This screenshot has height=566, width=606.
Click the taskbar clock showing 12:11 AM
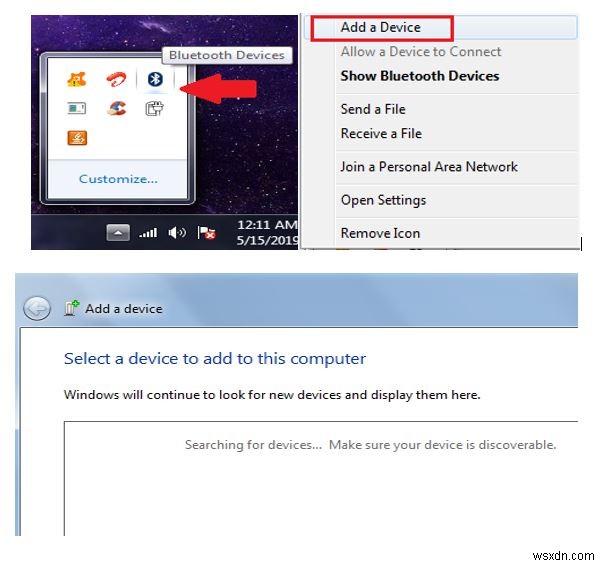coord(267,232)
